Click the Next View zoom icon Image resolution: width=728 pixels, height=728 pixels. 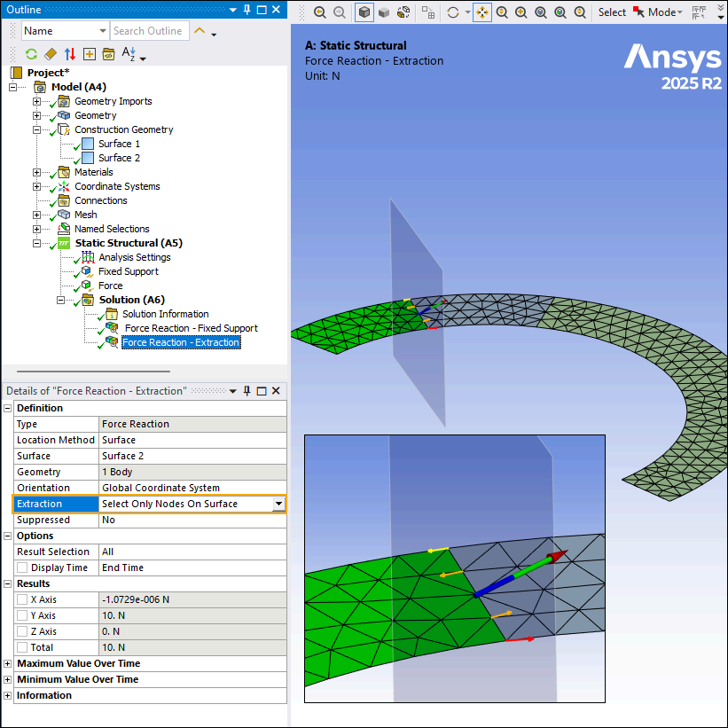click(x=340, y=12)
